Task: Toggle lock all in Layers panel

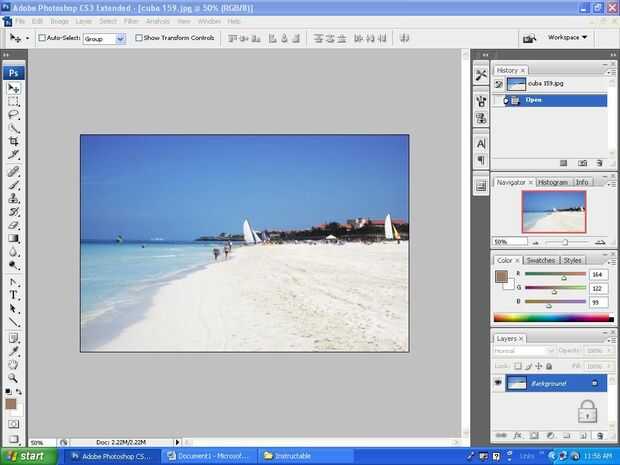Action: (x=549, y=366)
